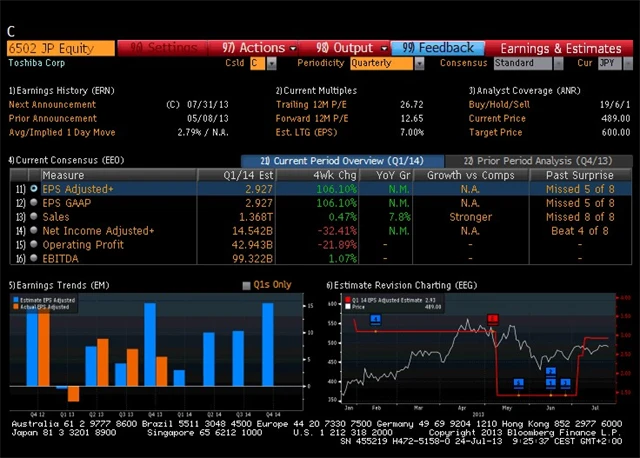The width and height of the screenshot is (640, 458).
Task: Expand the 98) Output menu arrow
Action: click(x=384, y=49)
